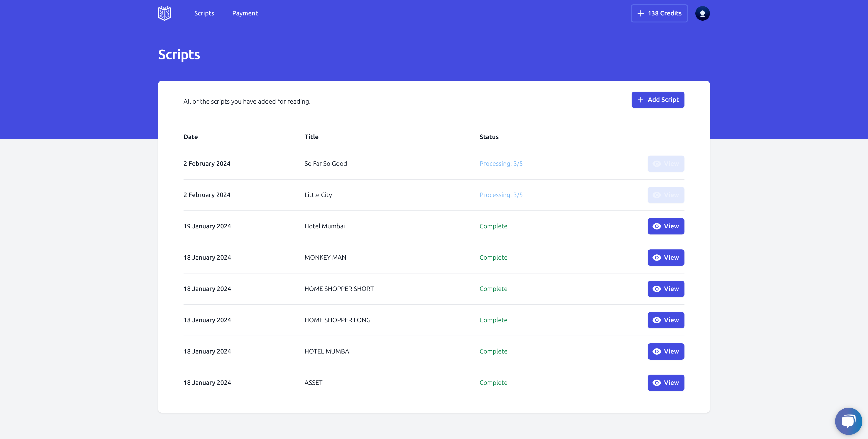Click eye icon for MONKEY MAN row
This screenshot has height=439, width=868.
pos(656,258)
